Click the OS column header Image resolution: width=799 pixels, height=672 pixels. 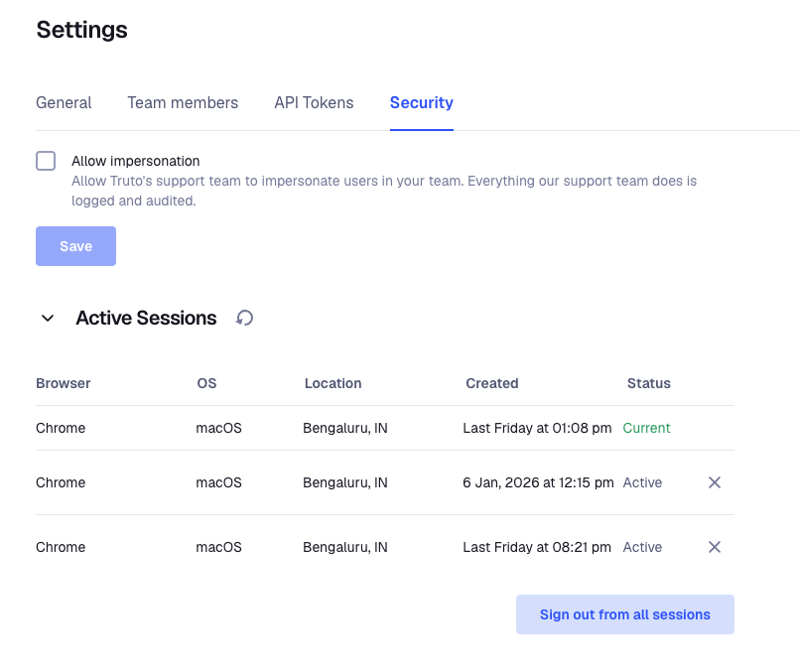click(206, 383)
